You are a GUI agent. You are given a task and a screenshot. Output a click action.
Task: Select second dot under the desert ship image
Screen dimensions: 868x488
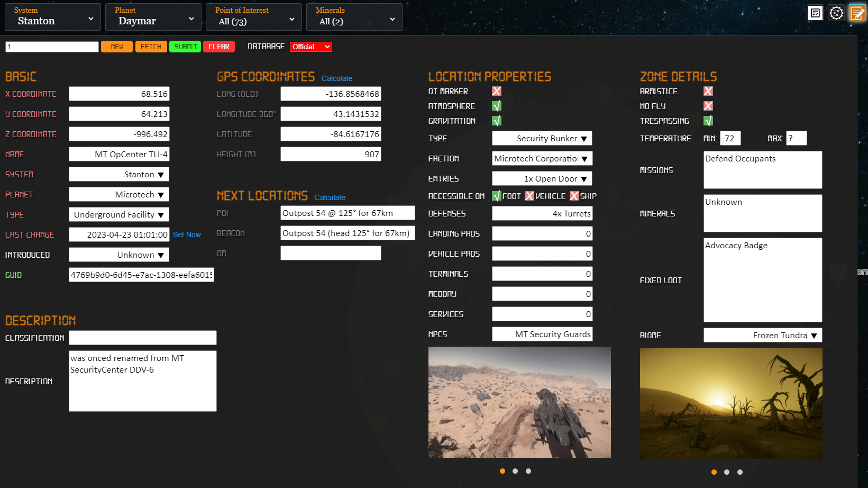tap(515, 471)
